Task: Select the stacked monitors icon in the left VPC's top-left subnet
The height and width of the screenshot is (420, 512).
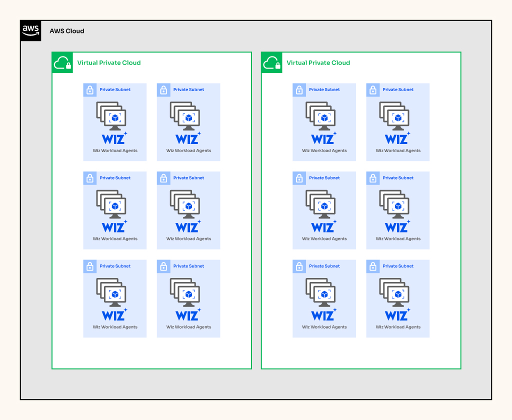Action: pyautogui.click(x=111, y=116)
